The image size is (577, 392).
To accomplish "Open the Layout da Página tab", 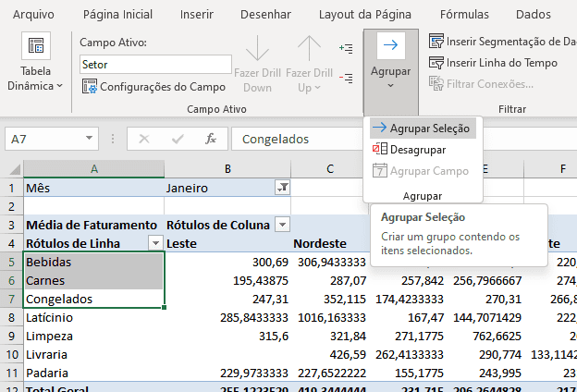I will coord(364,15).
